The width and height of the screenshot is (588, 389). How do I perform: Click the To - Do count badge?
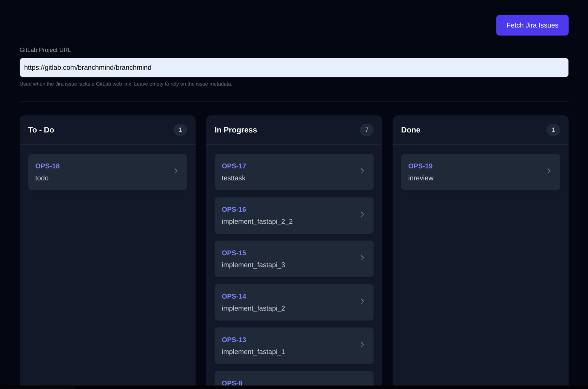tap(180, 130)
